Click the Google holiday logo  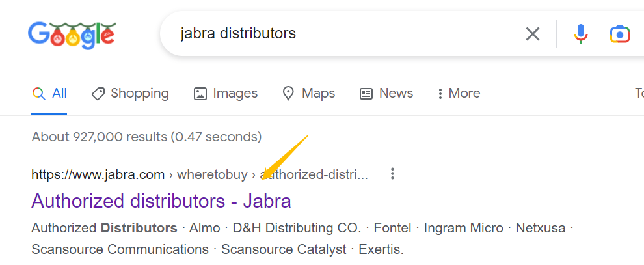click(72, 35)
